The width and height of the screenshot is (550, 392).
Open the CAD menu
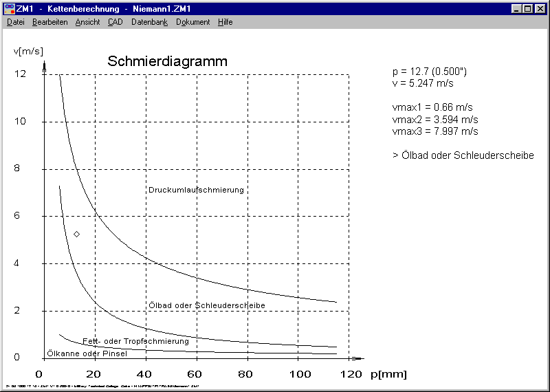(115, 22)
